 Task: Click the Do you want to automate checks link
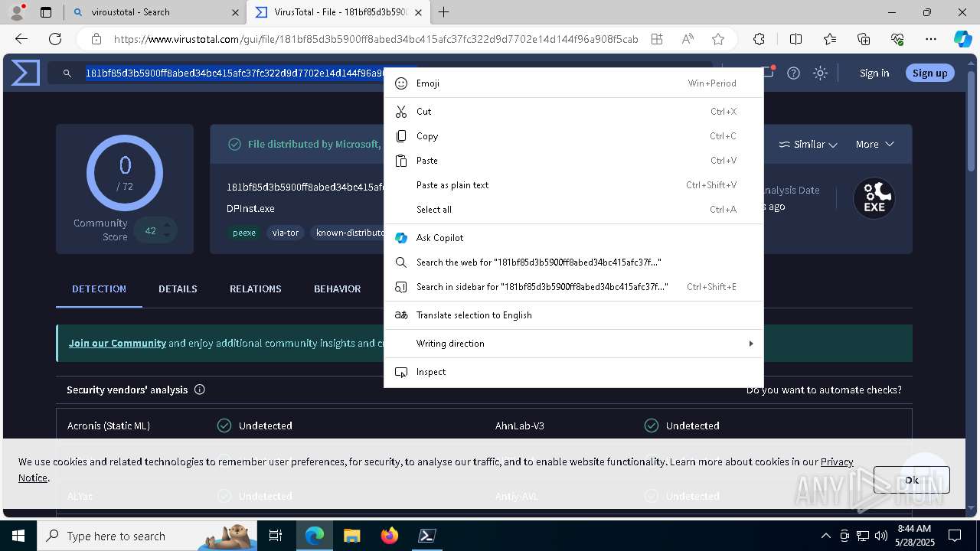click(x=824, y=390)
